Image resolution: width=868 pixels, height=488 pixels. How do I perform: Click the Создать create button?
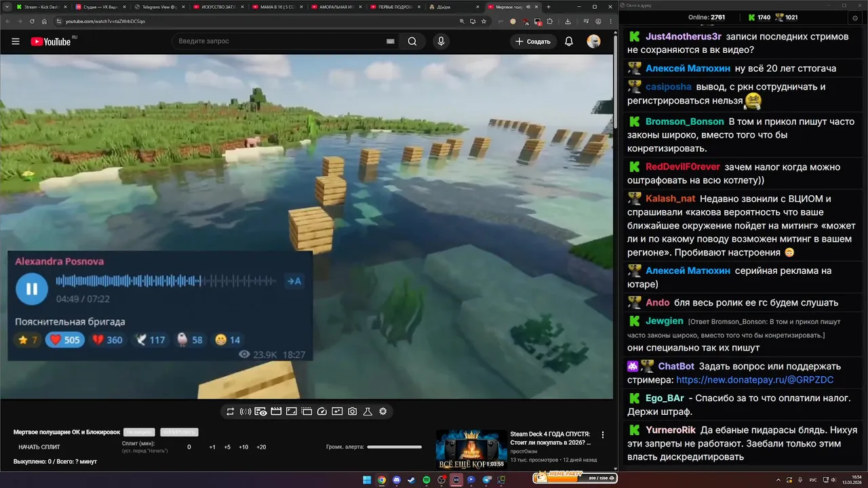point(533,41)
